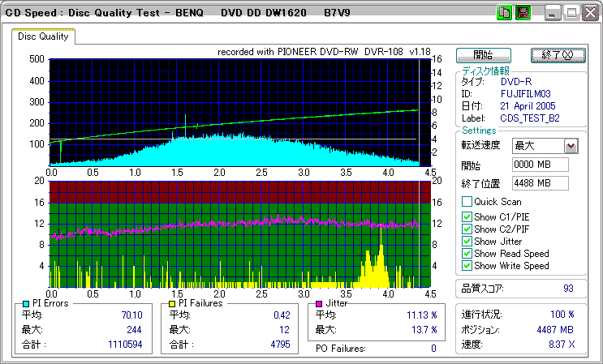Viewport: 603px width, 364px height.
Task: Click the save floppy disk icon
Action: point(523,12)
